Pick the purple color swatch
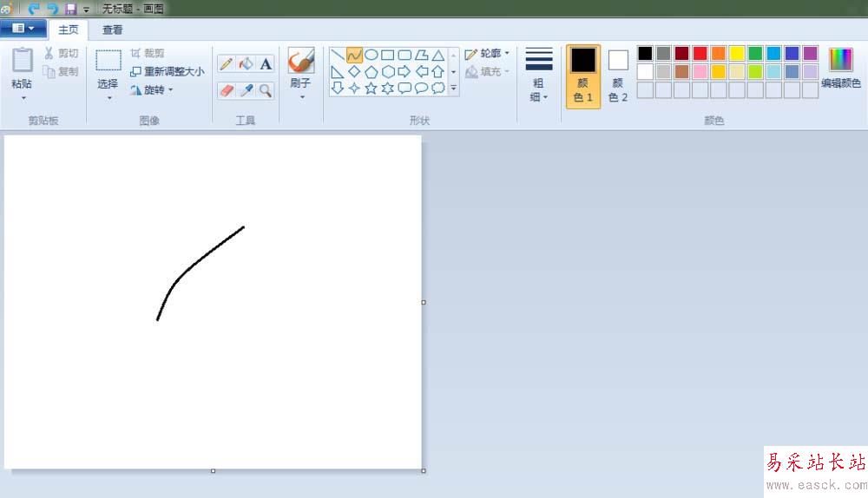 coord(810,53)
